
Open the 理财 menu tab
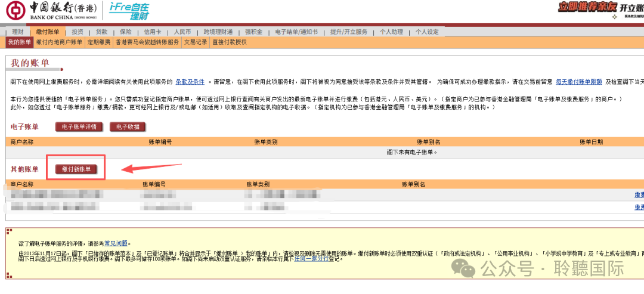point(18,32)
